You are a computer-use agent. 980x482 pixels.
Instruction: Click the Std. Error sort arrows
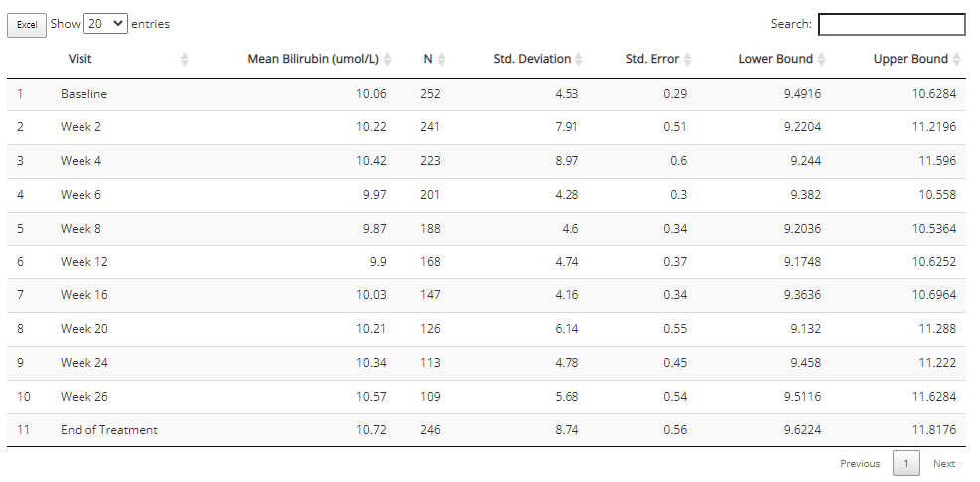coord(688,59)
